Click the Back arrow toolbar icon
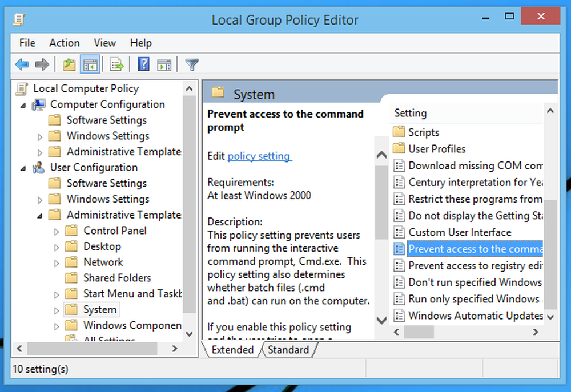 [x=22, y=65]
